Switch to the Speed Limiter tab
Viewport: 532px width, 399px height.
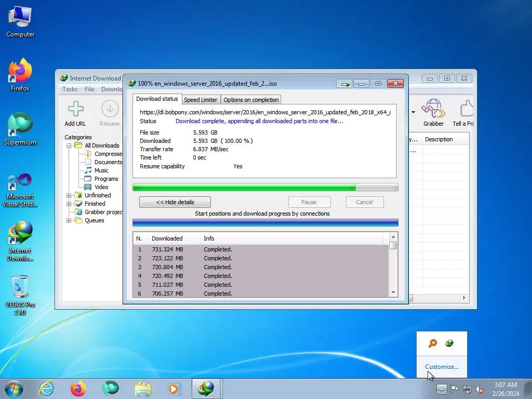pyautogui.click(x=201, y=100)
